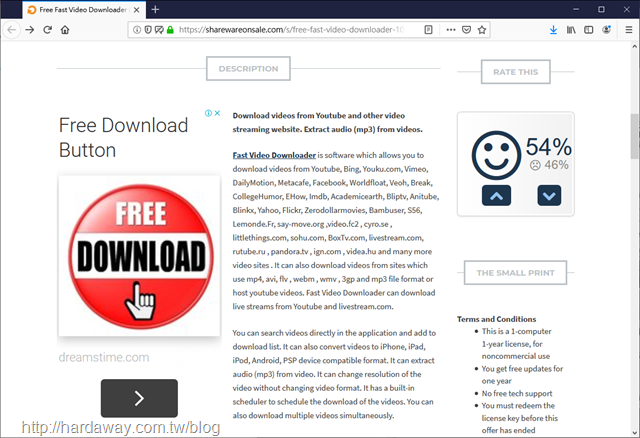The height and width of the screenshot is (438, 640).
Task: Click the RATE THIS section heading
Action: [x=516, y=72]
